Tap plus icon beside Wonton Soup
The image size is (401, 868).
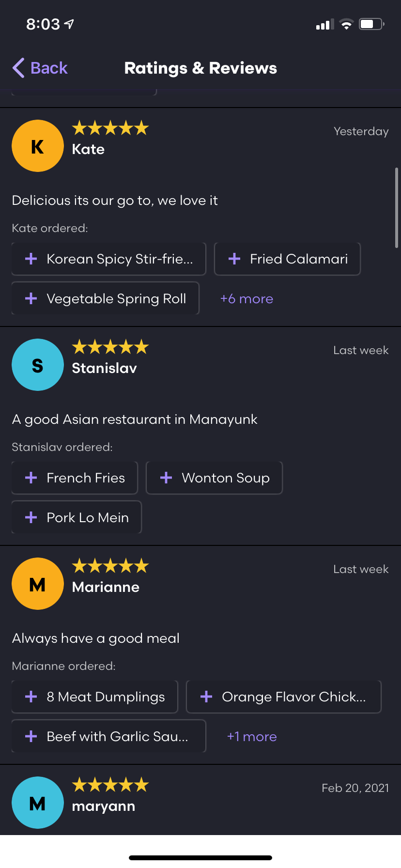(x=166, y=478)
